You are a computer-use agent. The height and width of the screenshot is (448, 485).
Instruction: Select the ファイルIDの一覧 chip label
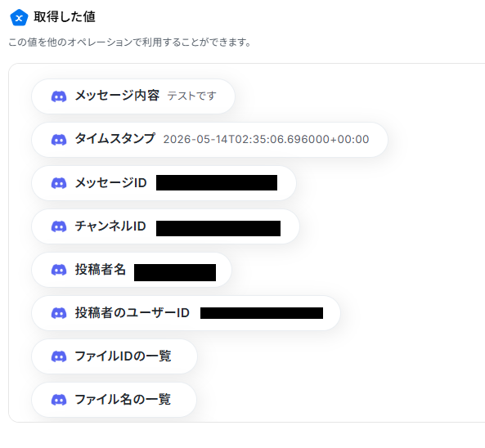click(123, 356)
